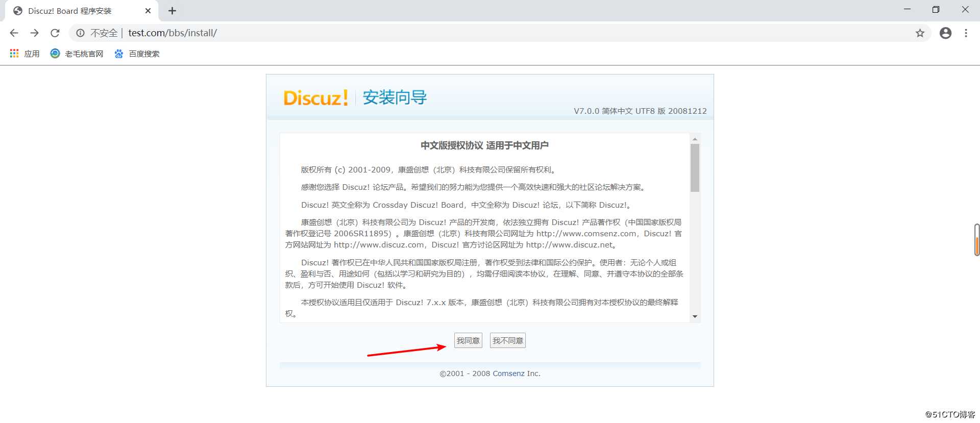The height and width of the screenshot is (423, 980).
Task: Select the Discuz! Board 程序安装 tab
Action: point(82,11)
